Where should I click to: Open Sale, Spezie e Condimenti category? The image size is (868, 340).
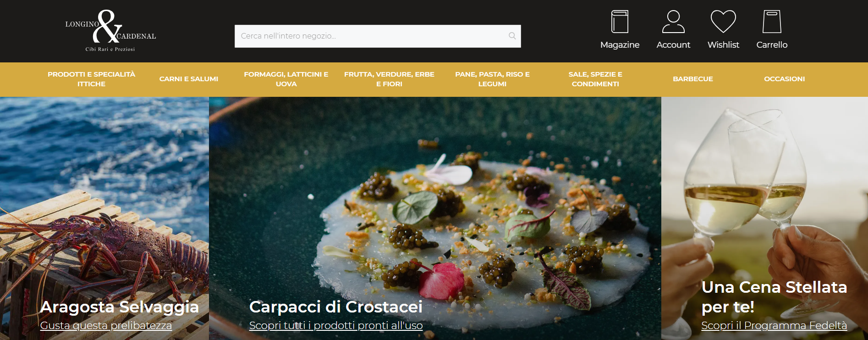coord(595,79)
